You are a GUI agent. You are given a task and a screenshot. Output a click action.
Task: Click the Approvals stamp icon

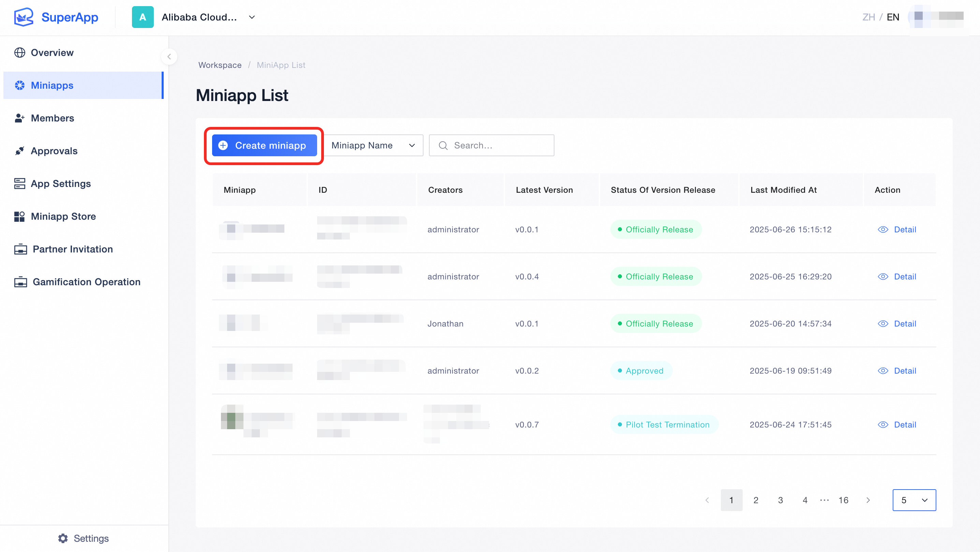coord(20,151)
